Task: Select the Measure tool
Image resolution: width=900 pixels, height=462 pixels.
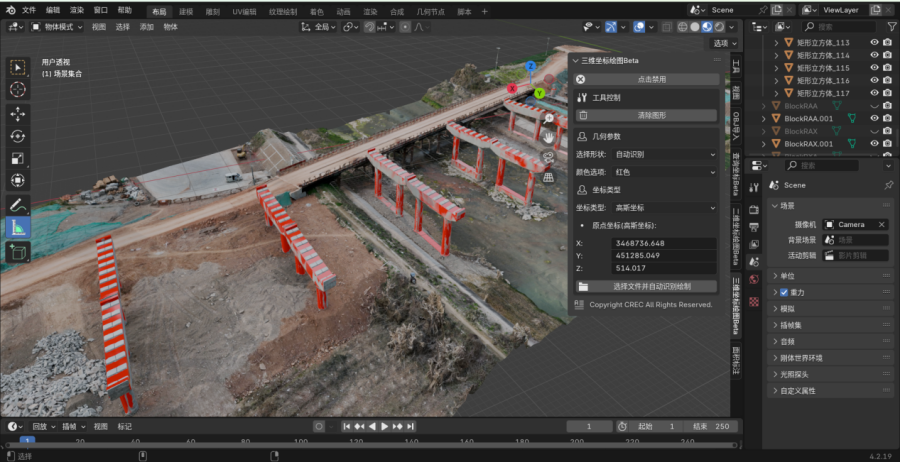Action: (x=18, y=227)
